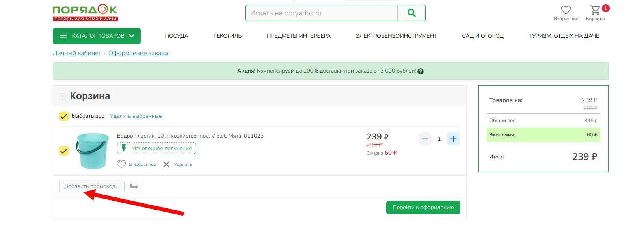
Task: Click Перейти к оформлению button
Action: pos(423,207)
